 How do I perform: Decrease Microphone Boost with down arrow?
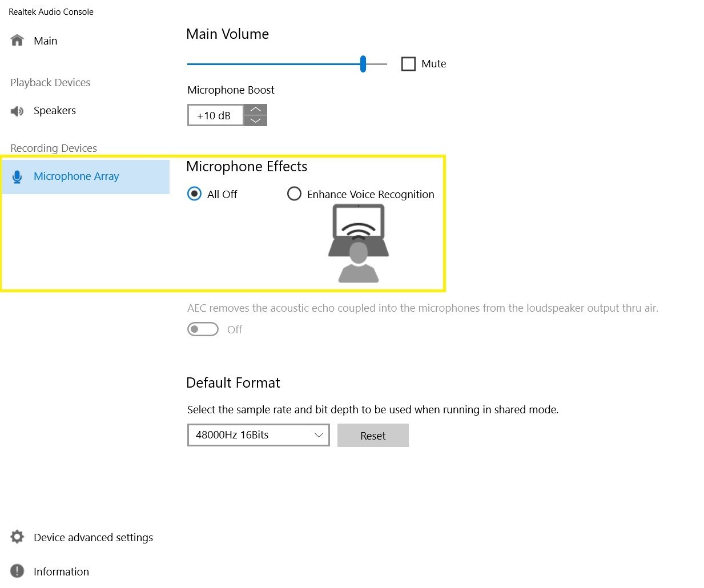tap(255, 120)
